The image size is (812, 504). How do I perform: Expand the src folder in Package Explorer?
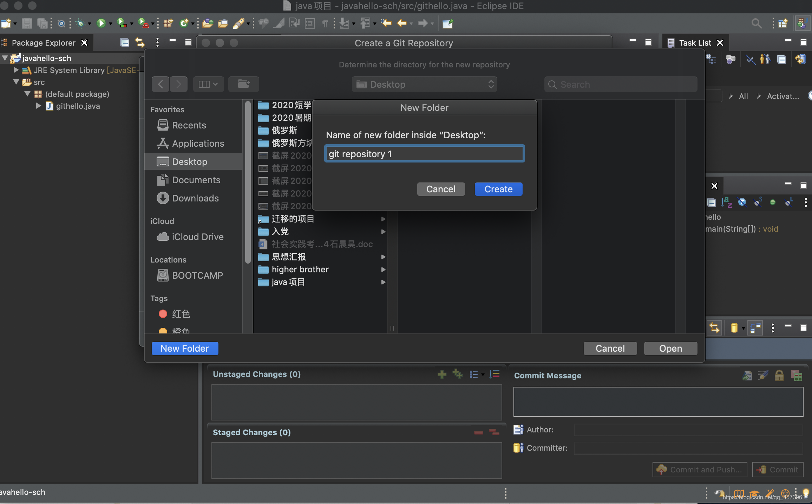click(x=16, y=82)
